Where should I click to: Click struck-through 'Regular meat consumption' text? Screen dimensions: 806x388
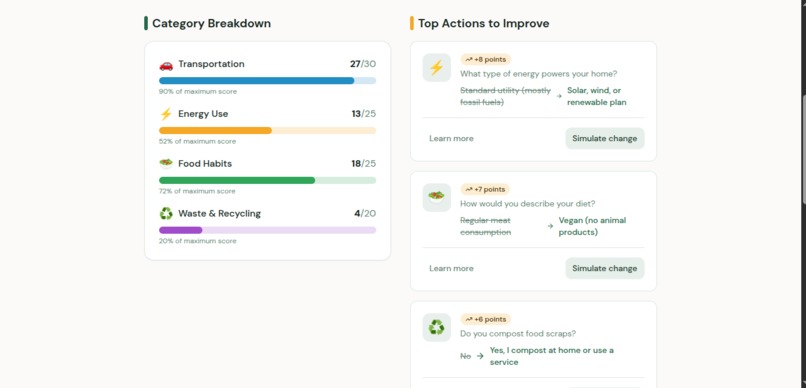pos(486,226)
